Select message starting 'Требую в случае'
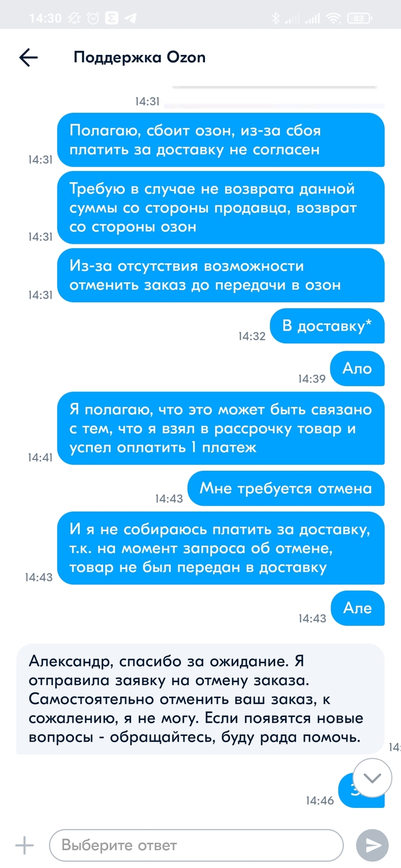 [x=221, y=208]
